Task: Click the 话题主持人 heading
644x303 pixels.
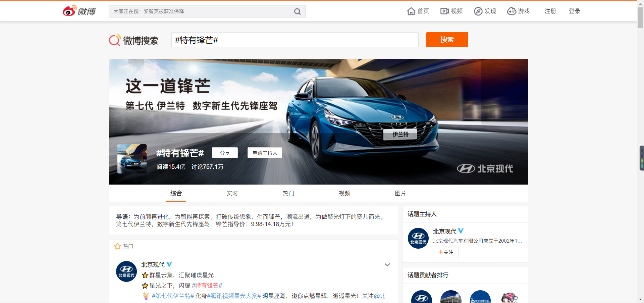Action: pos(422,214)
